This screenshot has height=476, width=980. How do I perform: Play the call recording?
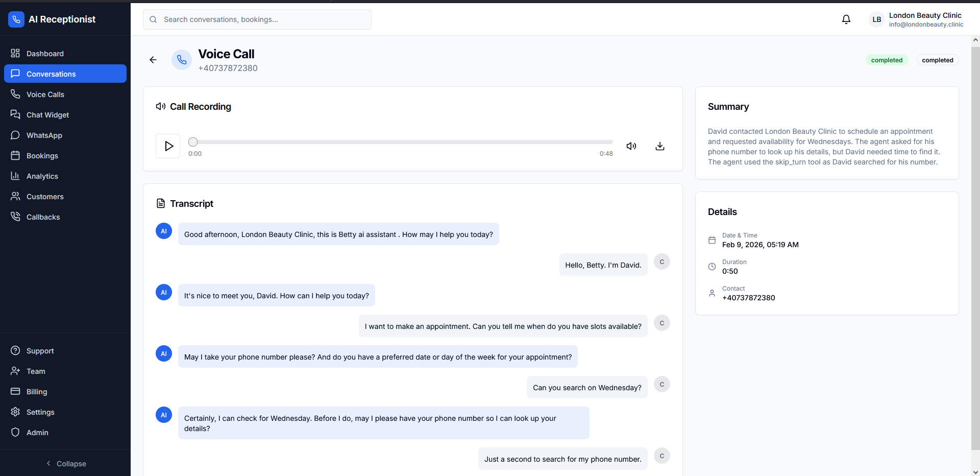coord(168,146)
